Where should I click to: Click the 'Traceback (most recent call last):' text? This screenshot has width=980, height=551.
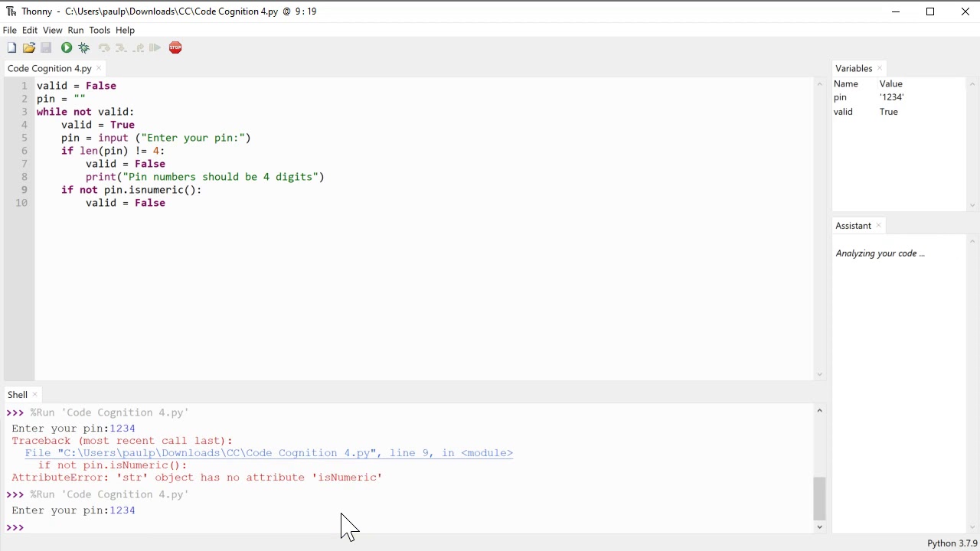click(x=122, y=441)
